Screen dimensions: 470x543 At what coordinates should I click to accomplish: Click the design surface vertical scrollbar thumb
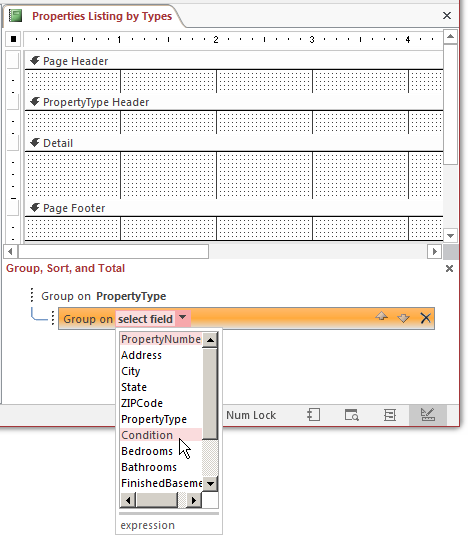click(x=450, y=104)
